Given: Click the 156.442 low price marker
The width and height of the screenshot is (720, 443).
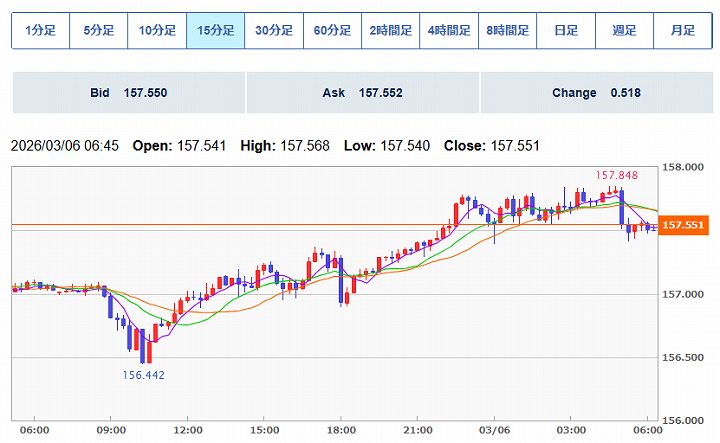Looking at the screenshot, I should [x=144, y=375].
